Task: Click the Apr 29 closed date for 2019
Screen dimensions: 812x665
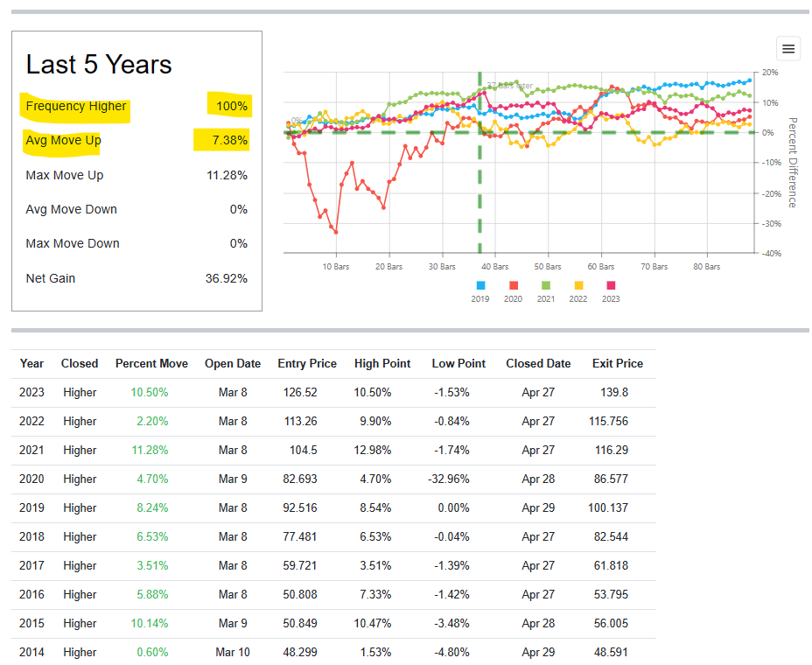Action: pyautogui.click(x=538, y=508)
